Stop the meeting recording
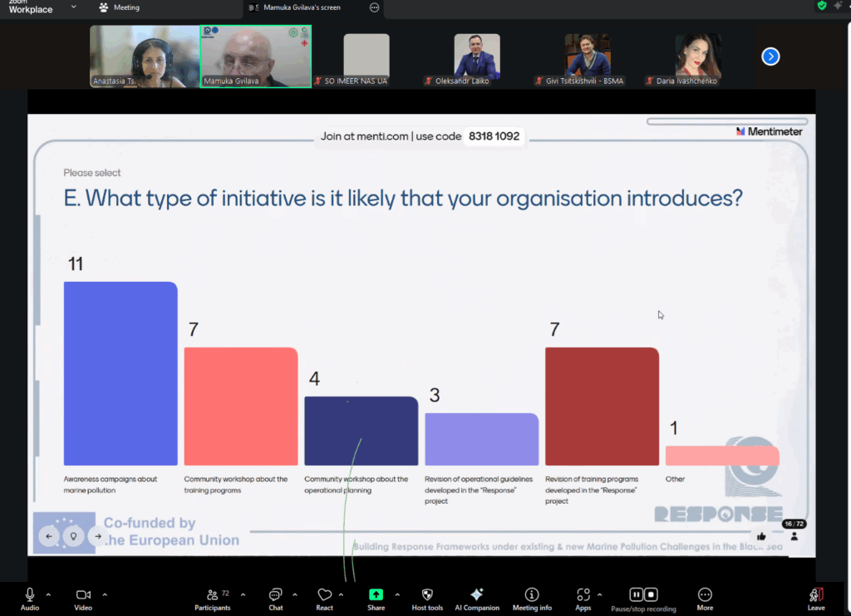This screenshot has height=616, width=851. 652,594
